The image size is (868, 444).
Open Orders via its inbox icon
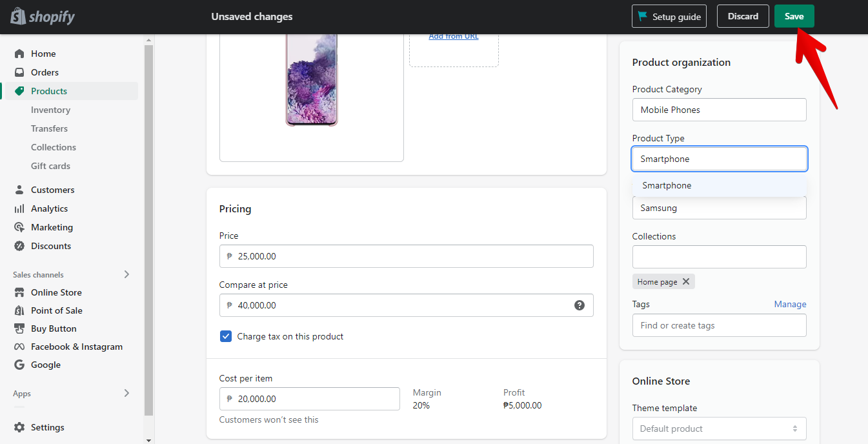19,72
